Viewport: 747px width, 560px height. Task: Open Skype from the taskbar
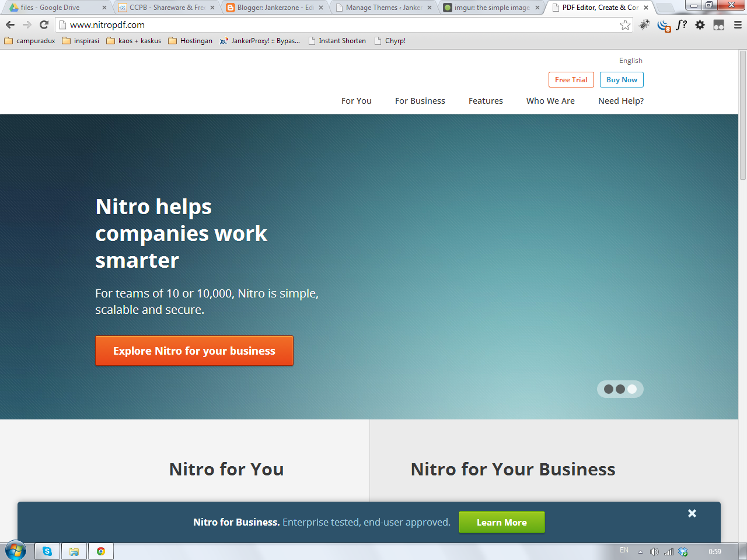pos(47,551)
